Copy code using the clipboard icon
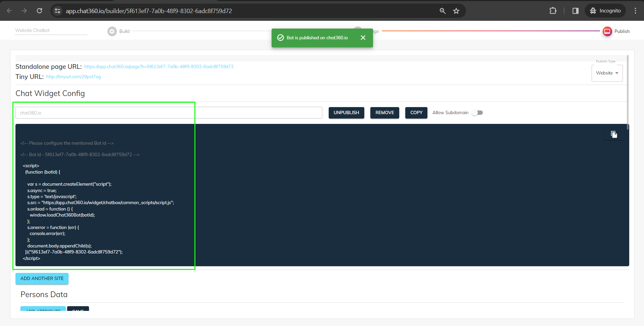This screenshot has height=326, width=644. click(614, 135)
